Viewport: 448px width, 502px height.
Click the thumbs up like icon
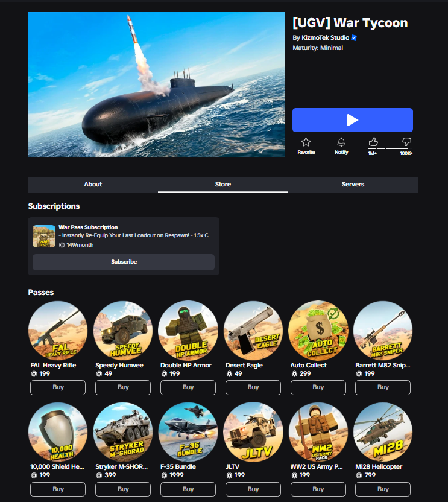[373, 142]
